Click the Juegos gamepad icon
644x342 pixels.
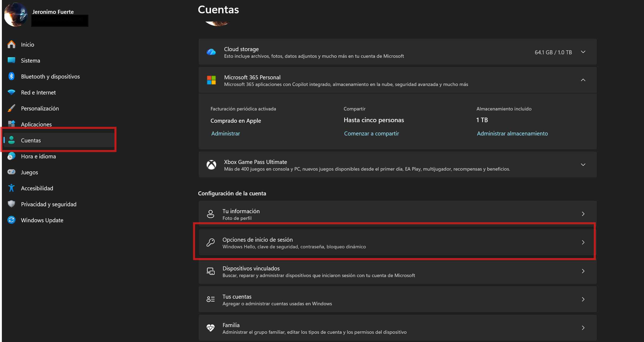coord(11,172)
